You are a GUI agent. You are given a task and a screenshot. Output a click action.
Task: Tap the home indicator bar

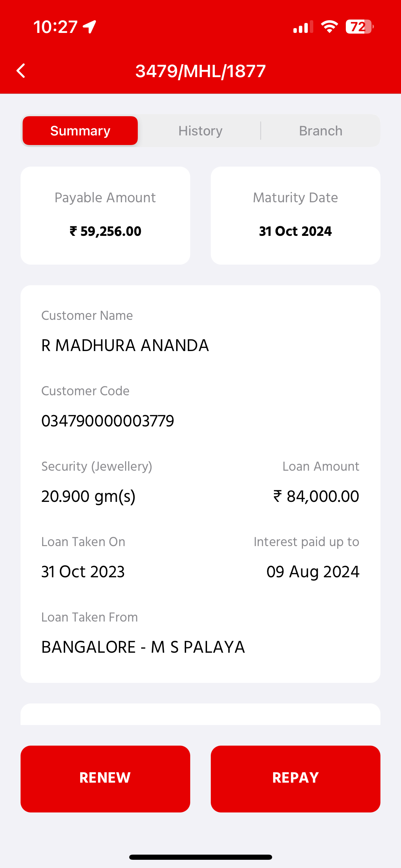pyautogui.click(x=200, y=857)
